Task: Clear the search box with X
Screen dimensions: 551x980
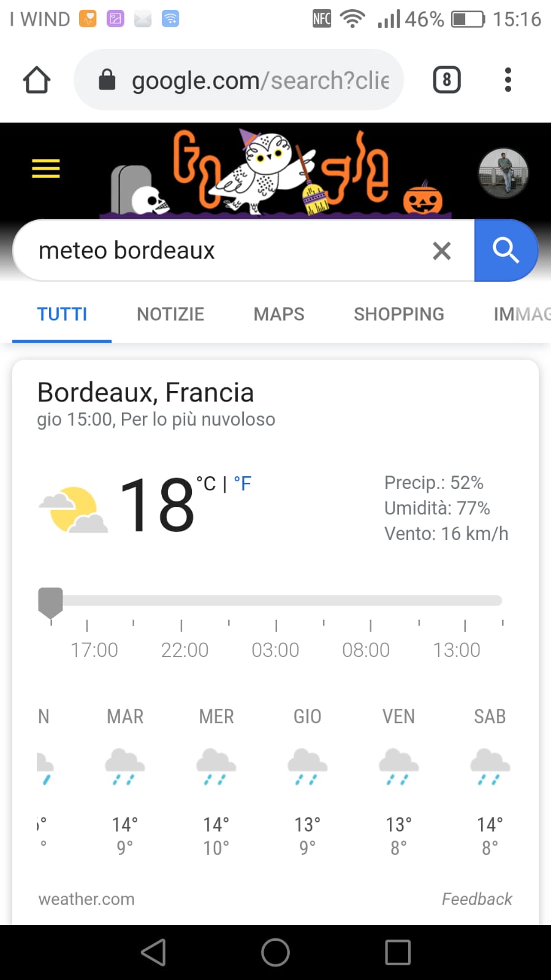Action: point(441,251)
